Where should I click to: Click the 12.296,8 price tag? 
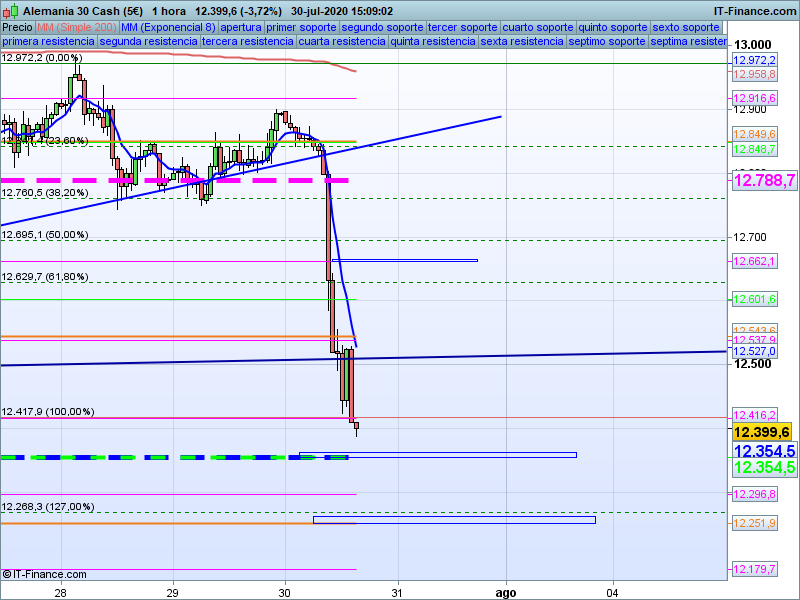coord(755,494)
